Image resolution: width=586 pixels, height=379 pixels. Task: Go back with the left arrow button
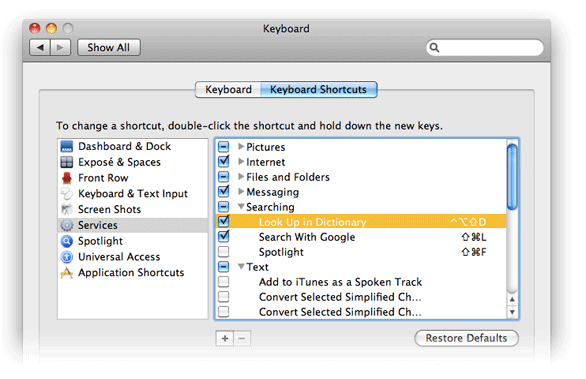[40, 47]
